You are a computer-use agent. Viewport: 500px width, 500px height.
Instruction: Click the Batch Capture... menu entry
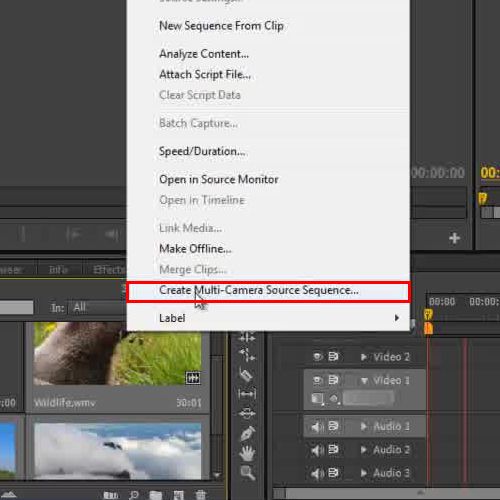point(268,123)
